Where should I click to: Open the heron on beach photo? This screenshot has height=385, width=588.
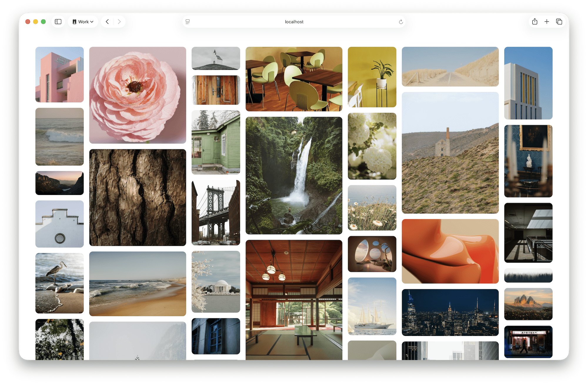coord(59,283)
